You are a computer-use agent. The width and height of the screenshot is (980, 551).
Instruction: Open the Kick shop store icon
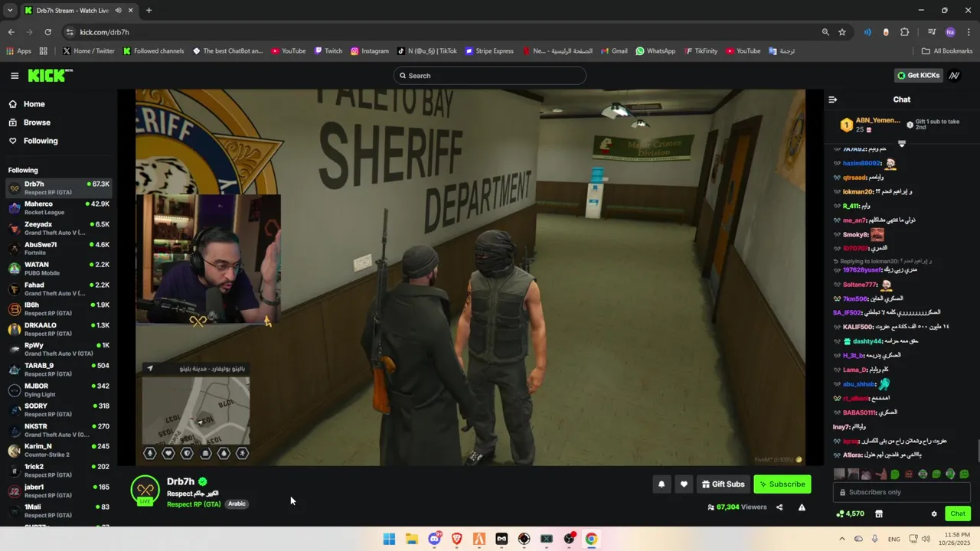click(x=879, y=514)
